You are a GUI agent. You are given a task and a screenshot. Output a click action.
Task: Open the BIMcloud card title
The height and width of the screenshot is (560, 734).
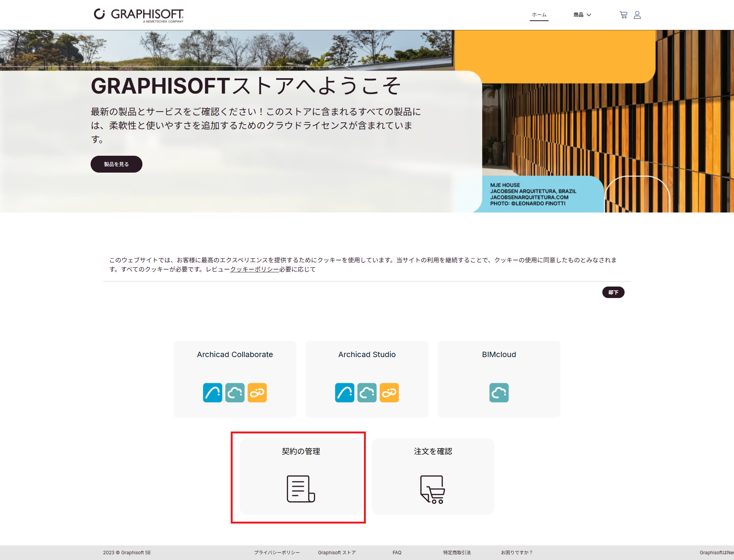pos(499,354)
